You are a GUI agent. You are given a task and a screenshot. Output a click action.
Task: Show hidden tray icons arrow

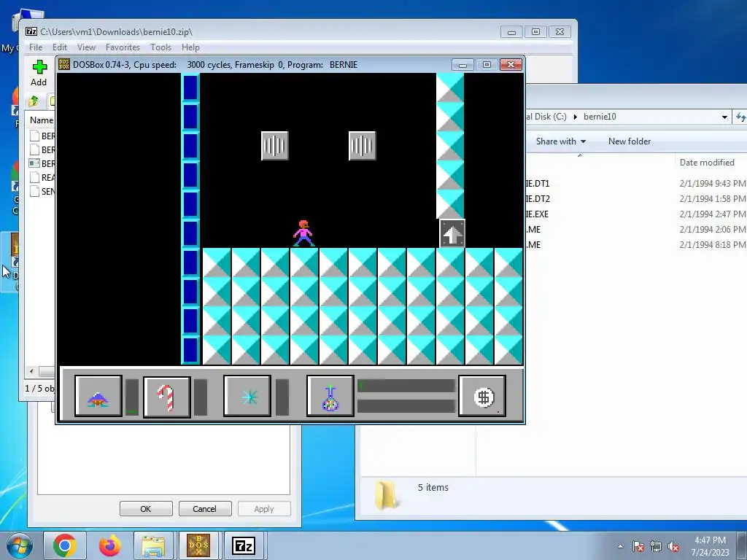tap(620, 547)
